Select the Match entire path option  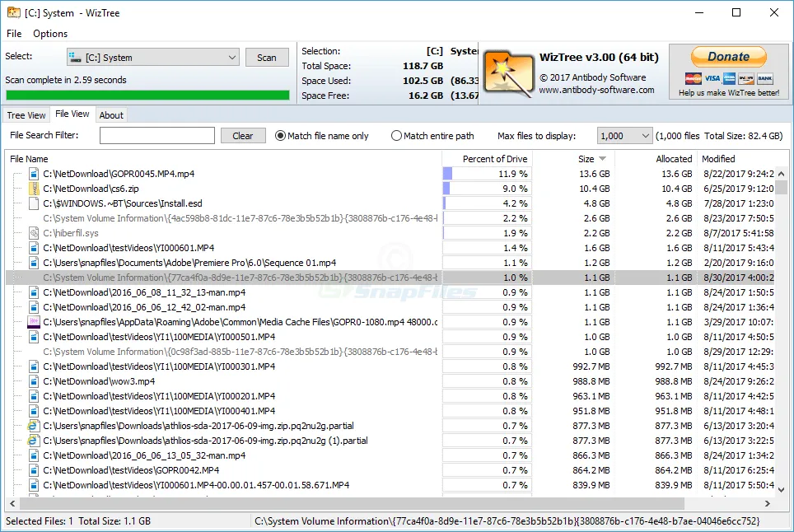(x=397, y=136)
